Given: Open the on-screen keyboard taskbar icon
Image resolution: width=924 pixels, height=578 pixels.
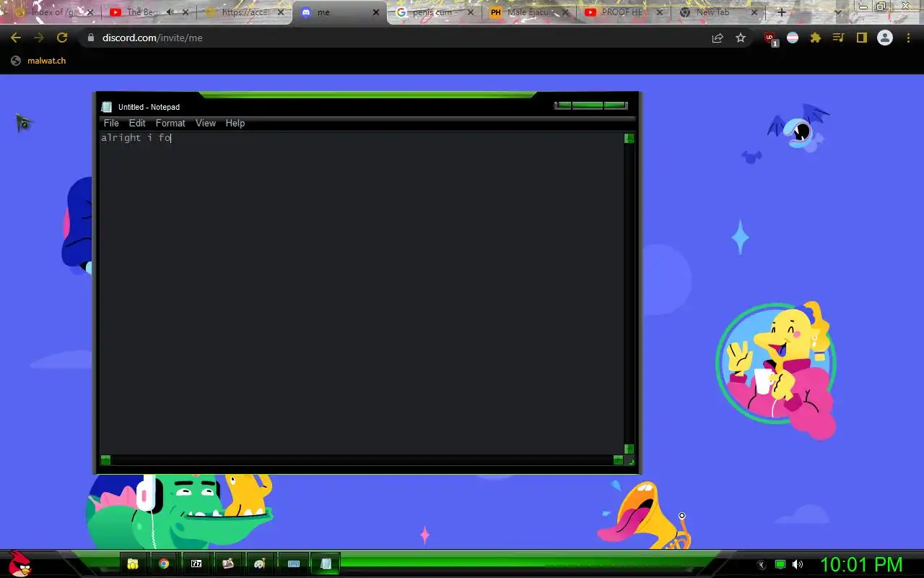Looking at the screenshot, I should click(294, 564).
